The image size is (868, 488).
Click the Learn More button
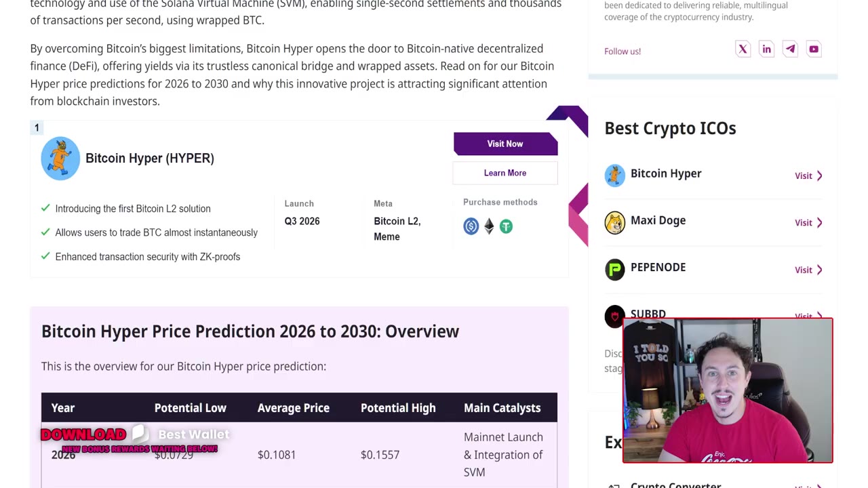click(x=505, y=173)
